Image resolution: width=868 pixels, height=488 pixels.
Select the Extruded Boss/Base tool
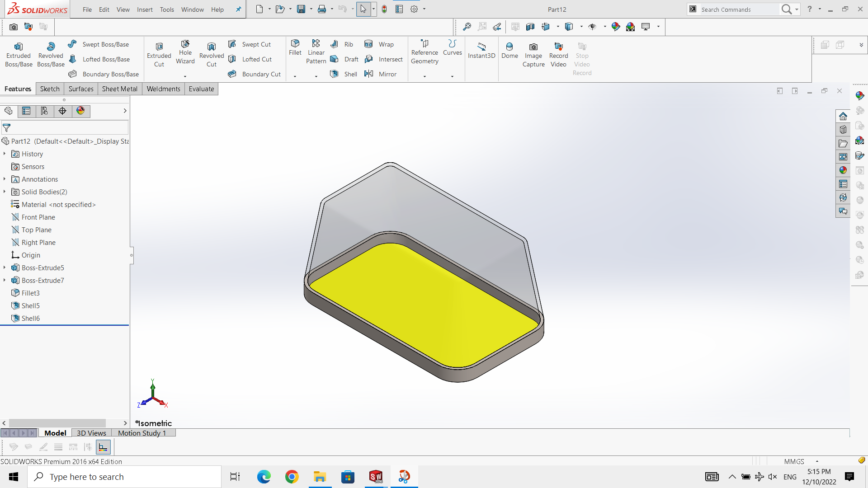coord(19,55)
